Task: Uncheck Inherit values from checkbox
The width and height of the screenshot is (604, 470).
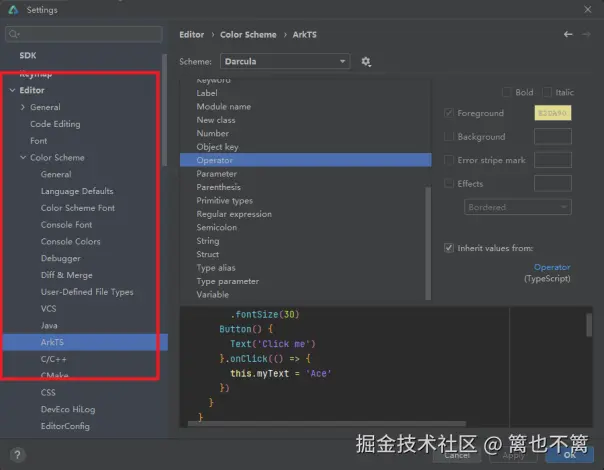Action: pos(448,248)
